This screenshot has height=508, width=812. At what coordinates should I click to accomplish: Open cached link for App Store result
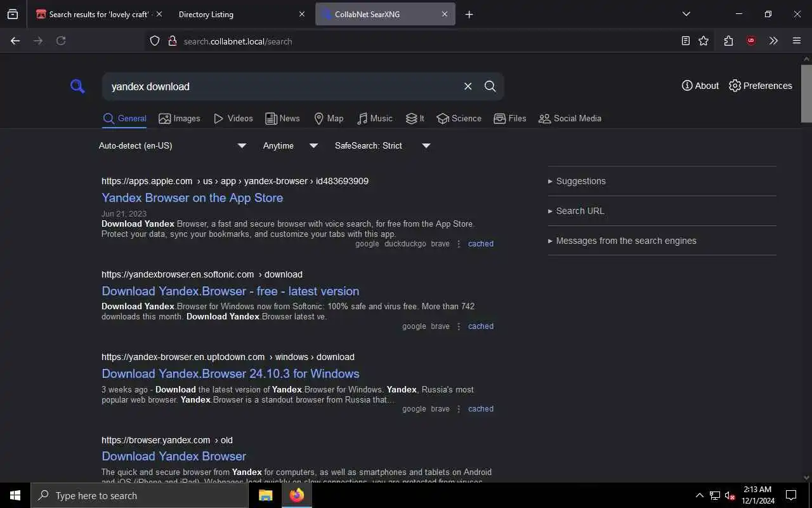480,244
